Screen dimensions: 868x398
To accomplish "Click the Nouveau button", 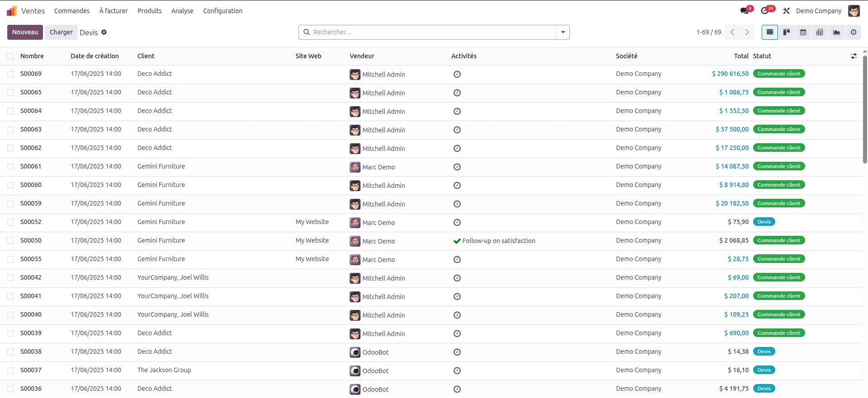I will pos(25,32).
